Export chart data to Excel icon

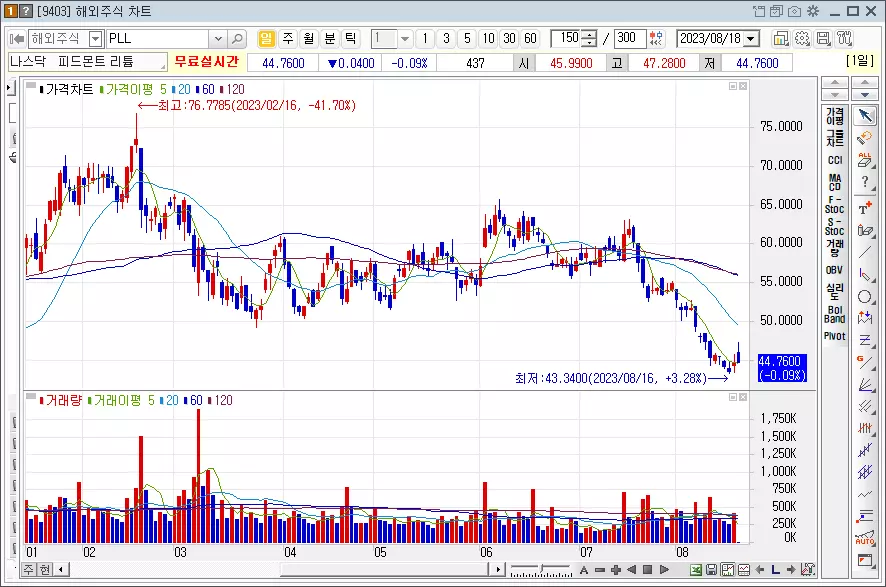pos(696,570)
